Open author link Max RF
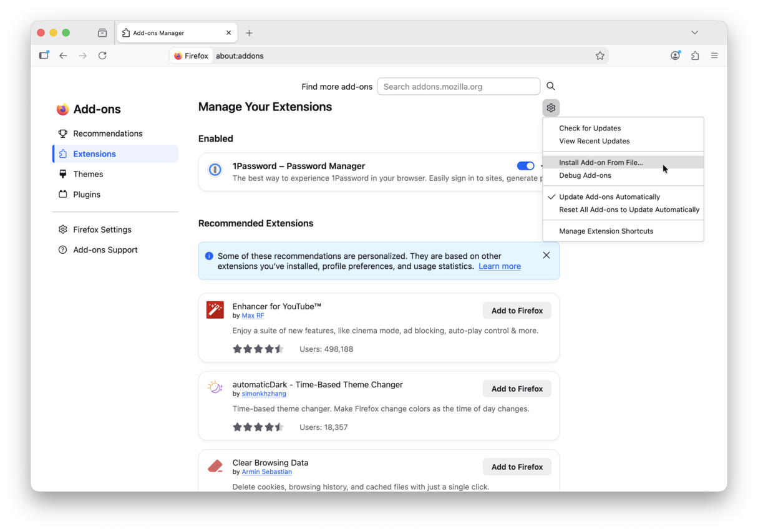This screenshot has width=758, height=532. [253, 316]
